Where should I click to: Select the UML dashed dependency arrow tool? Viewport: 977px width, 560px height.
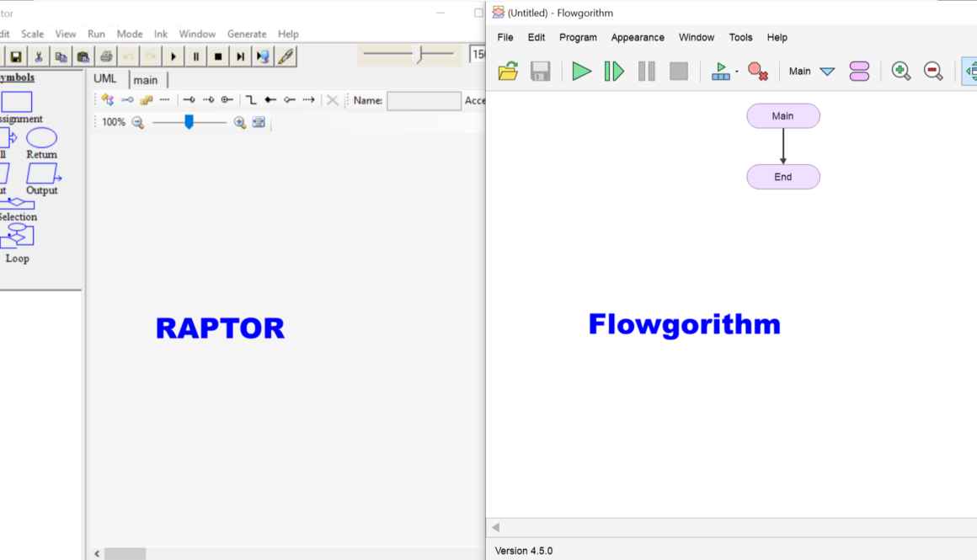(x=308, y=99)
